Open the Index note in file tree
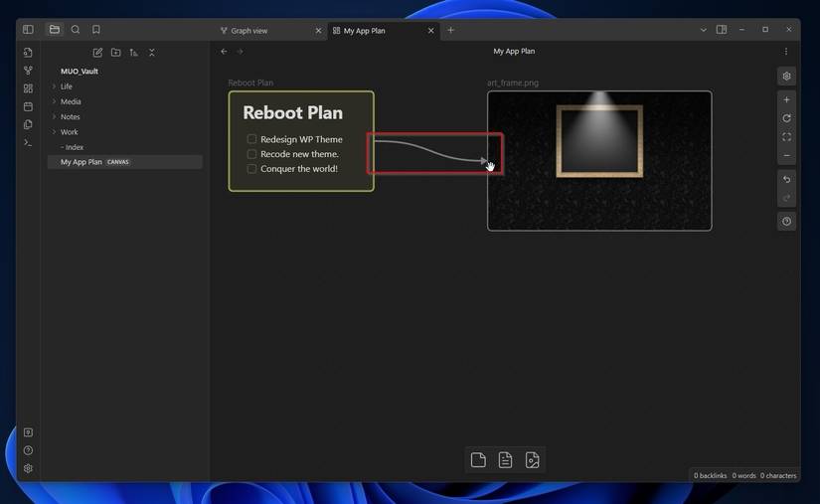 tap(75, 147)
